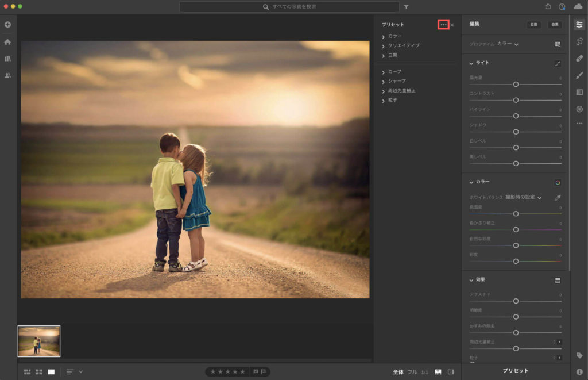Open the help question-mark icon

click(x=562, y=7)
